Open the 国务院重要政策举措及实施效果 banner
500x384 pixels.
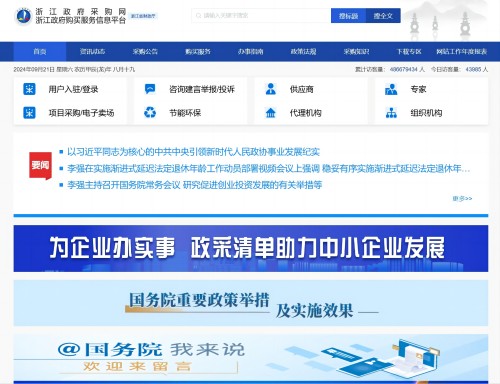[251, 303]
